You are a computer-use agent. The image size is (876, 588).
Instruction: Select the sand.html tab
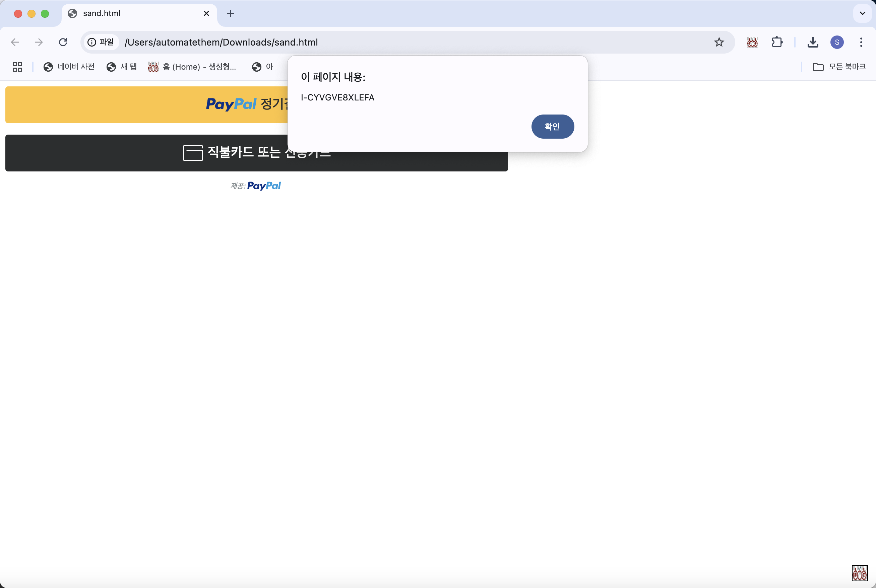139,13
